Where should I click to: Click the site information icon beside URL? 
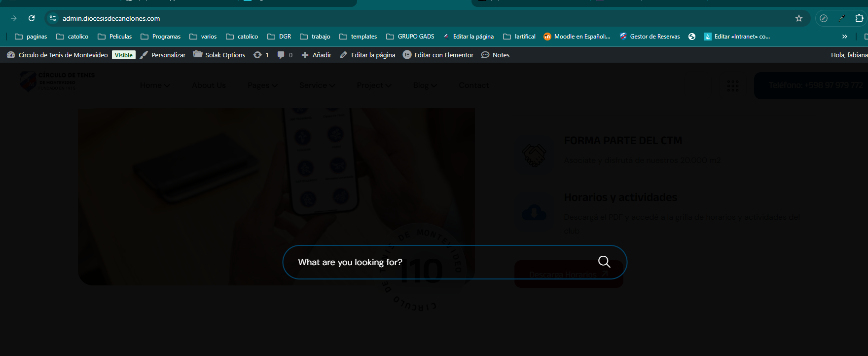pos(53,18)
